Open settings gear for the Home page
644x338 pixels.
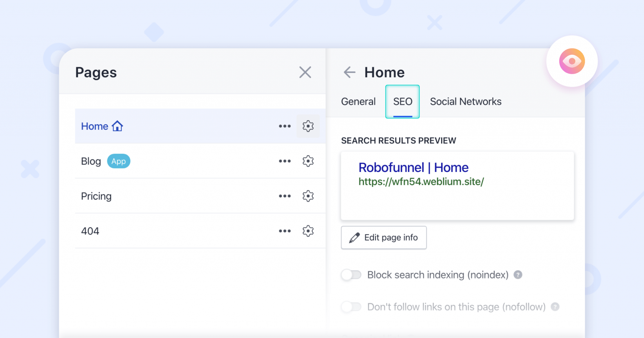click(308, 126)
